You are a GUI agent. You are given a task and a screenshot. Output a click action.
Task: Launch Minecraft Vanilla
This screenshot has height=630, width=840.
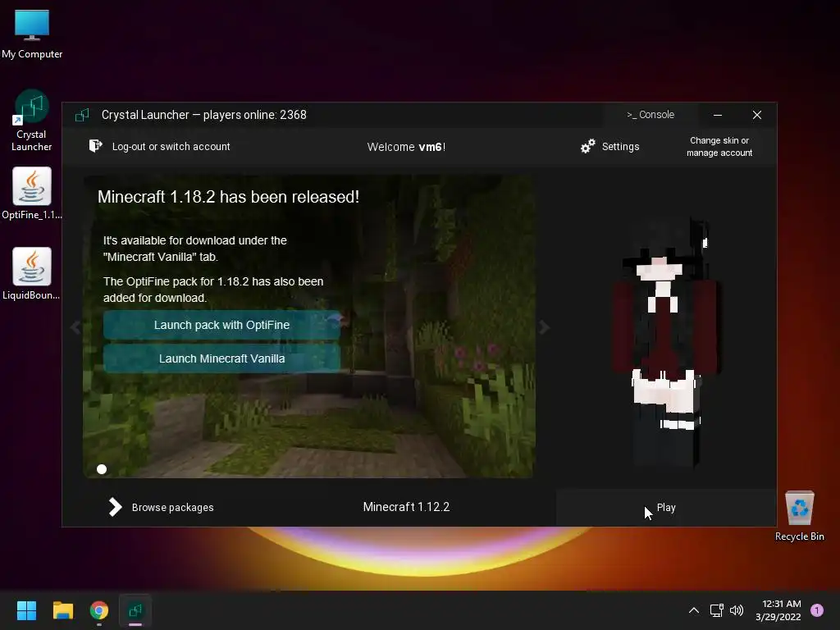(221, 358)
